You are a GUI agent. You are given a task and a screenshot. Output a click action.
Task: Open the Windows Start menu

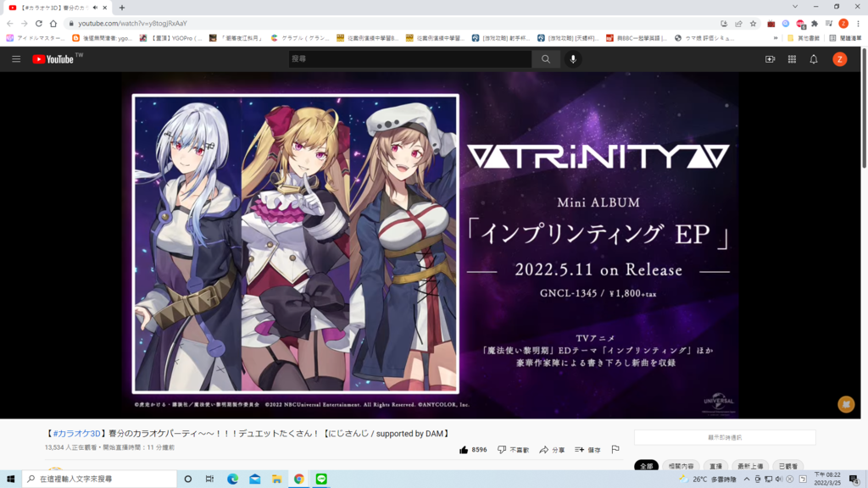[10, 479]
